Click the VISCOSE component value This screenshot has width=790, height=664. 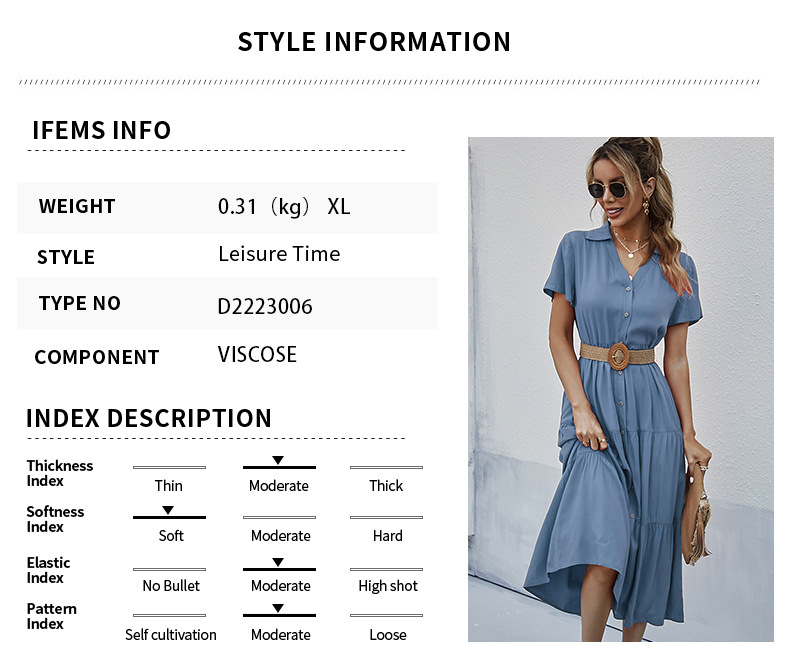point(257,354)
